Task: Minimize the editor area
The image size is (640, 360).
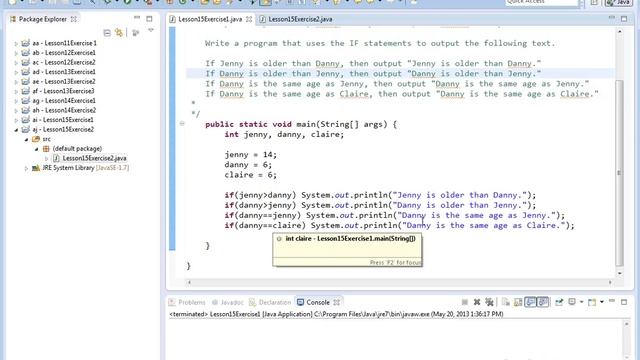Action: pyautogui.click(x=612, y=18)
